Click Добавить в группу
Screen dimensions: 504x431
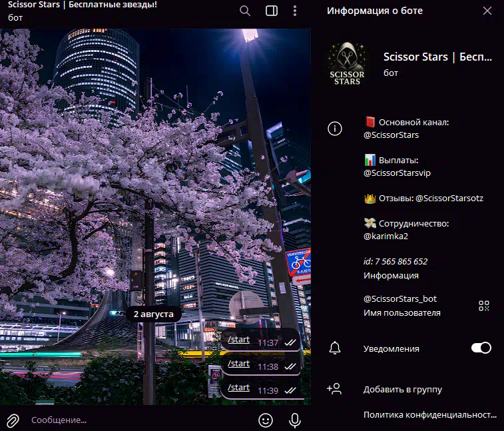click(403, 390)
